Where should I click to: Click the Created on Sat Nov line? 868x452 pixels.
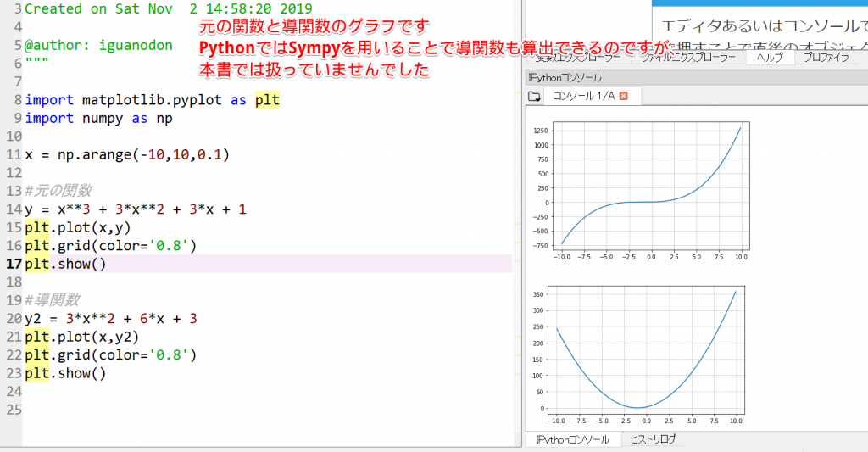[169, 8]
